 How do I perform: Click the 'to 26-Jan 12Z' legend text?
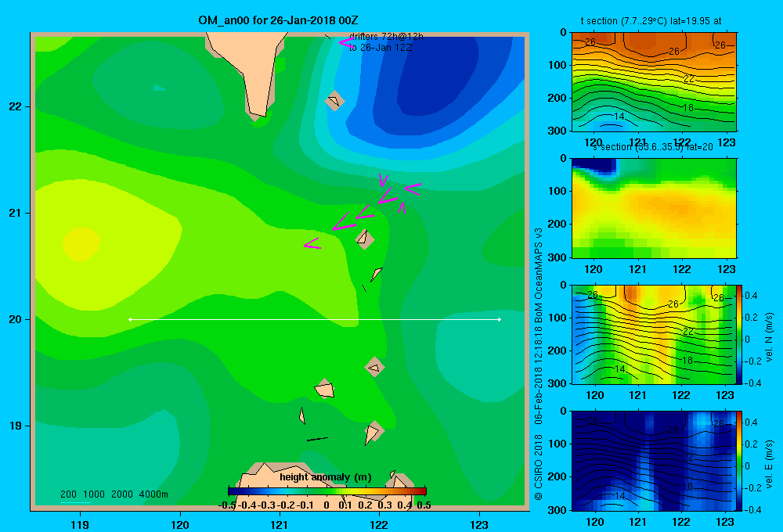(x=381, y=48)
